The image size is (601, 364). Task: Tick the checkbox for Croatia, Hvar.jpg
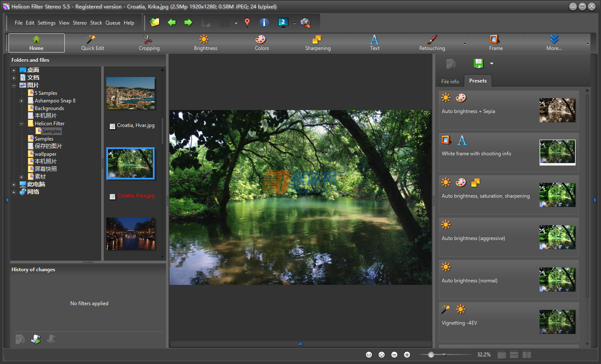112,126
